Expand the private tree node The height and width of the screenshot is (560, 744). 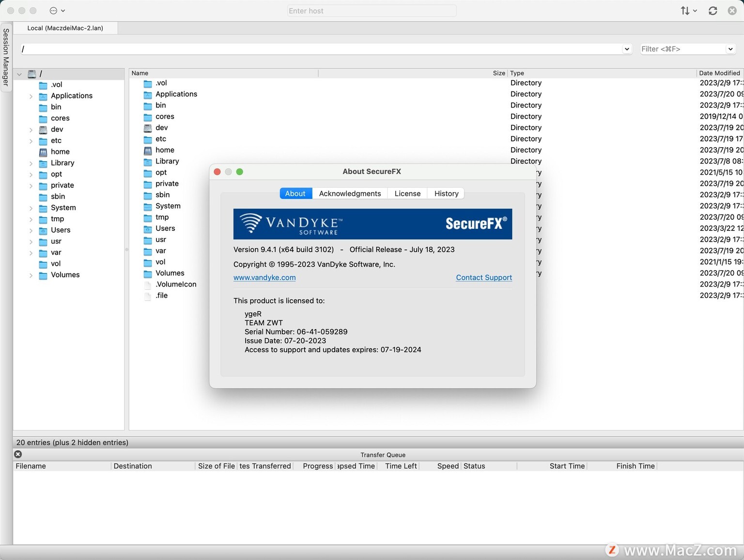[31, 186]
